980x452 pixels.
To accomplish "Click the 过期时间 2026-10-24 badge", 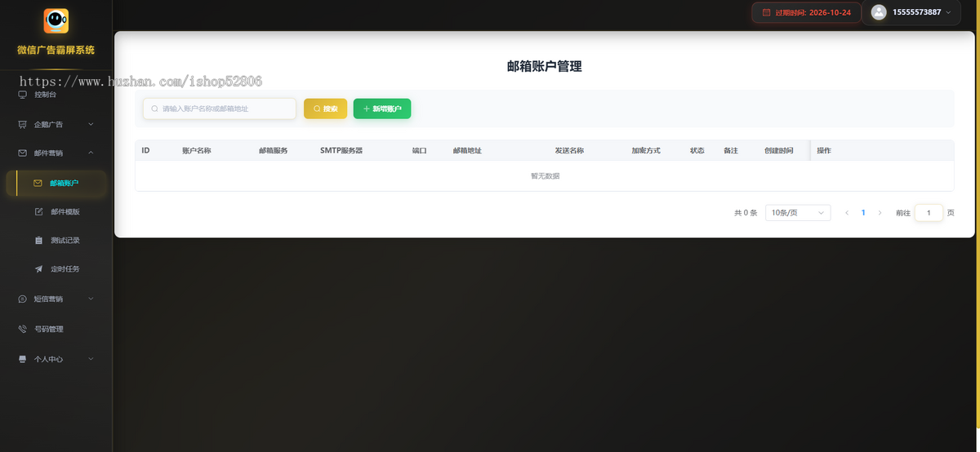I will 806,13.
